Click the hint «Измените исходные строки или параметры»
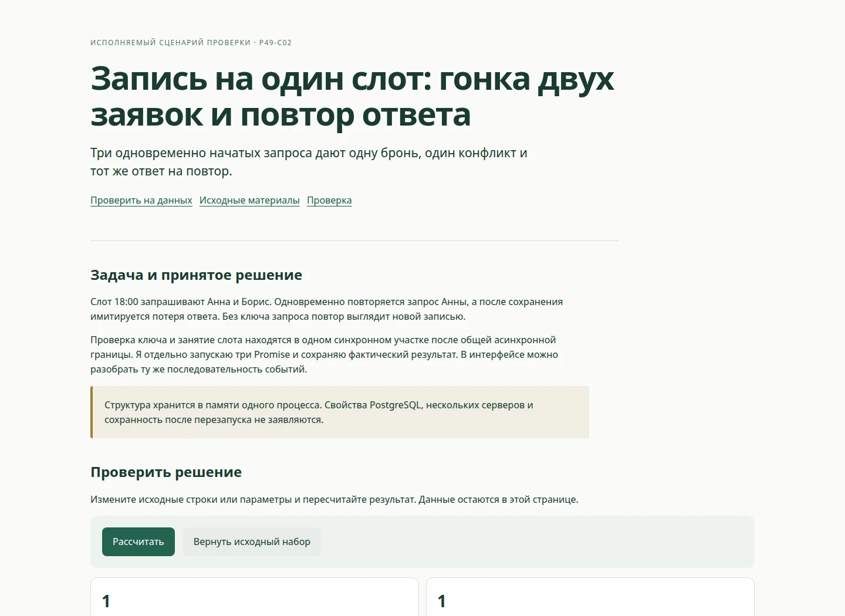Viewport: 845px width, 616px height. click(x=334, y=499)
